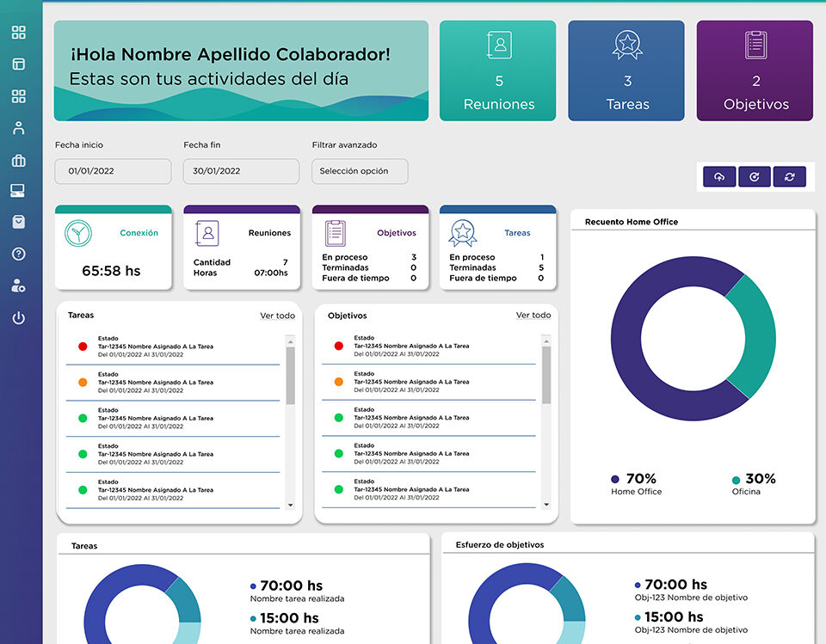Click the power logout icon in sidebar
Screen dimensions: 826x644
[x=18, y=318]
